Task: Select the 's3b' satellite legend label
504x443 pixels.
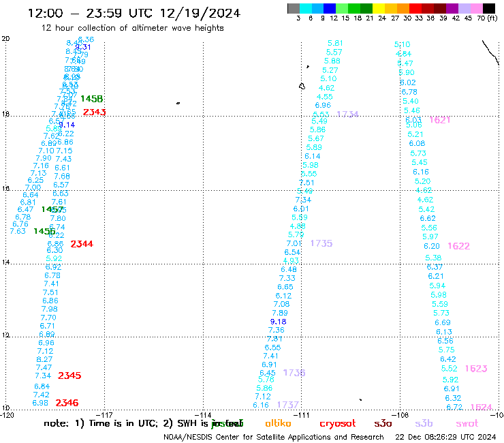Action: (424, 423)
